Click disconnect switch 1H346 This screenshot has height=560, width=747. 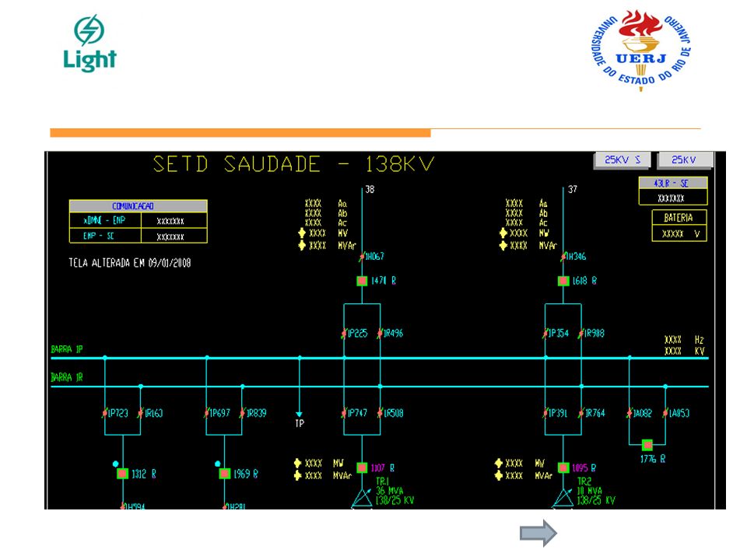pos(563,257)
